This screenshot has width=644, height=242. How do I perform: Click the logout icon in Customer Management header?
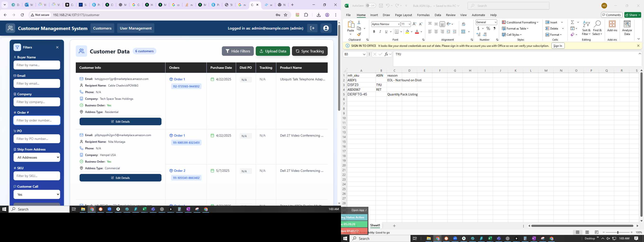coord(312,28)
